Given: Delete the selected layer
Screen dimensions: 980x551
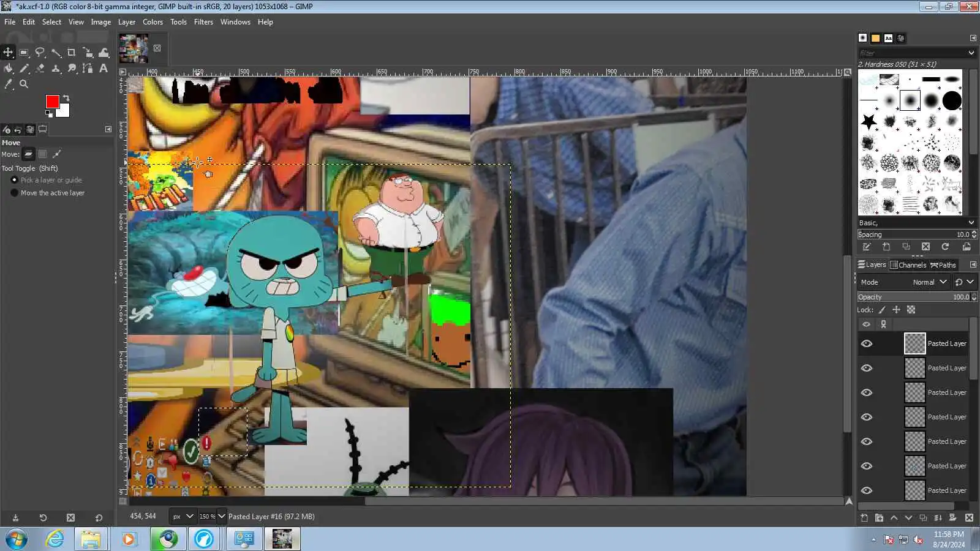Looking at the screenshot, I should coord(969,518).
